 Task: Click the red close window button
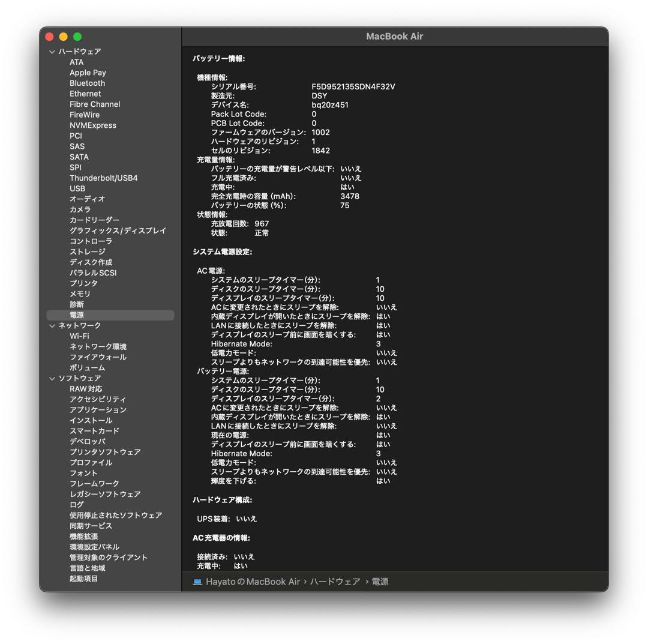coord(49,37)
